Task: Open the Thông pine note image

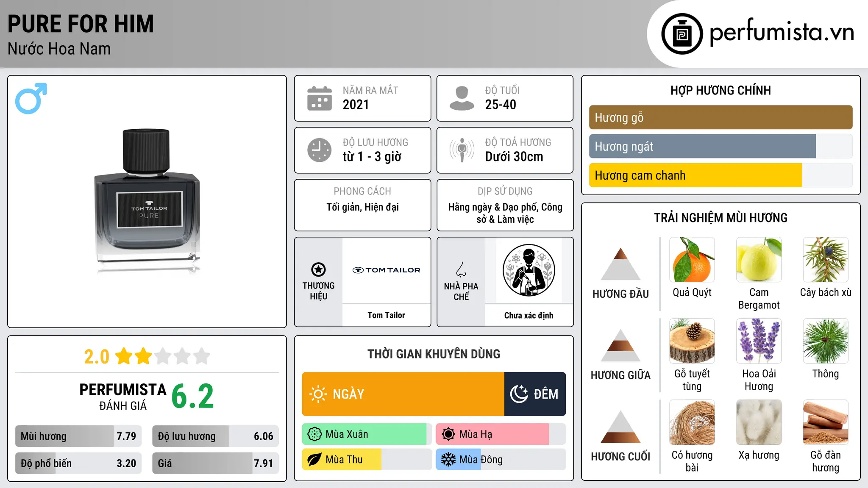Action: click(x=826, y=341)
